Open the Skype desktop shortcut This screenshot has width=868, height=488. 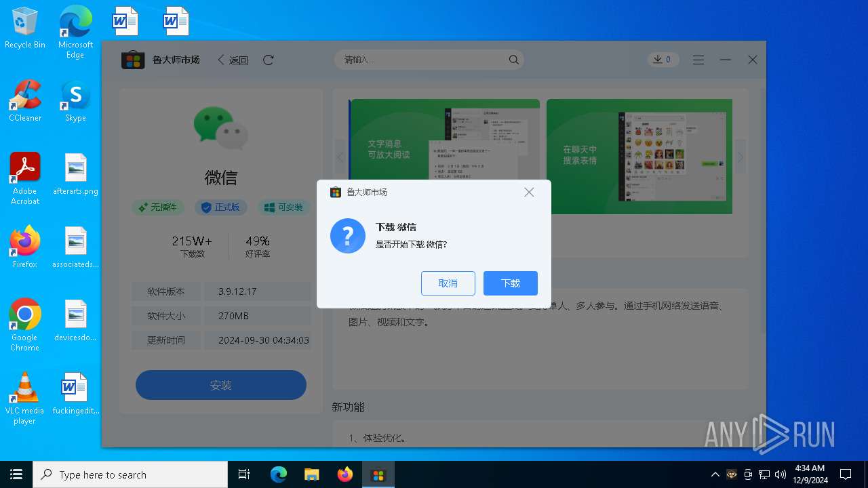click(75, 101)
